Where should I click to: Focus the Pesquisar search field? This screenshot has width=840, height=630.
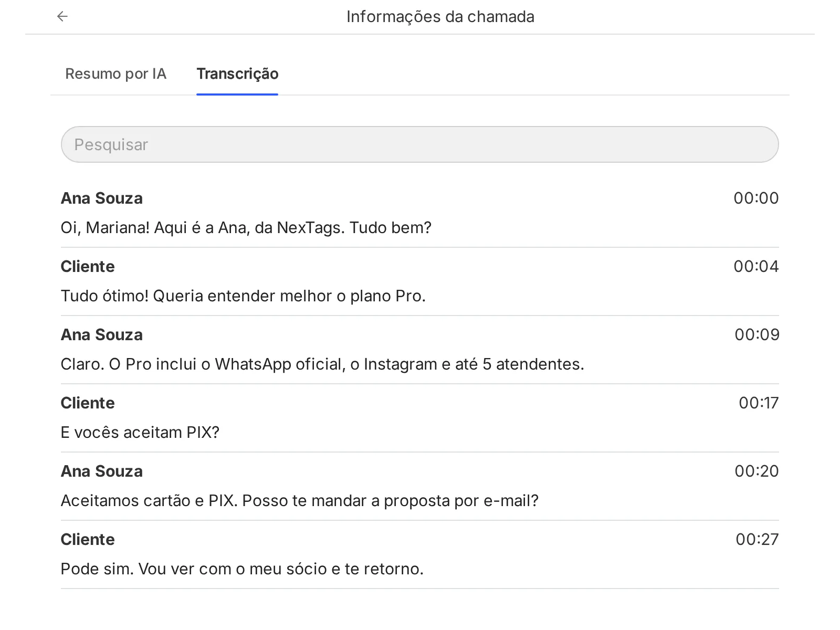(420, 144)
